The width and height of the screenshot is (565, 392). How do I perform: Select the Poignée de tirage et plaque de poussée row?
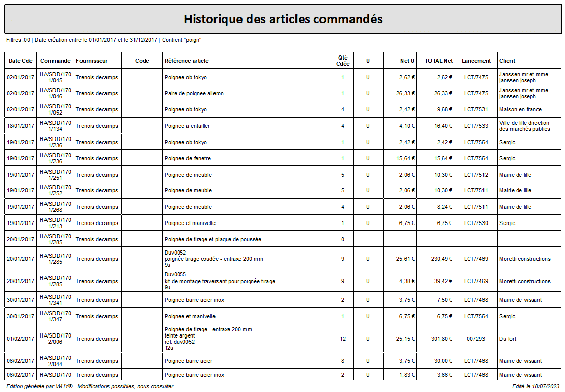(x=283, y=239)
